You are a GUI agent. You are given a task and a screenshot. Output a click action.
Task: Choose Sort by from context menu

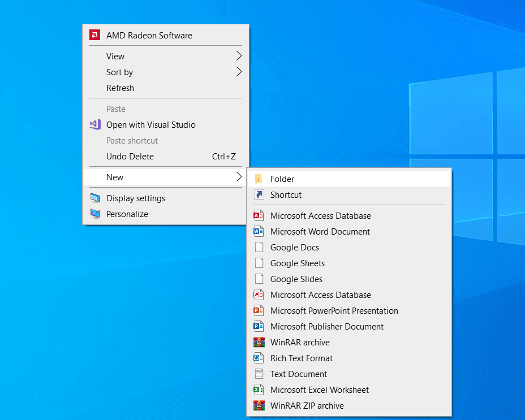pyautogui.click(x=166, y=72)
